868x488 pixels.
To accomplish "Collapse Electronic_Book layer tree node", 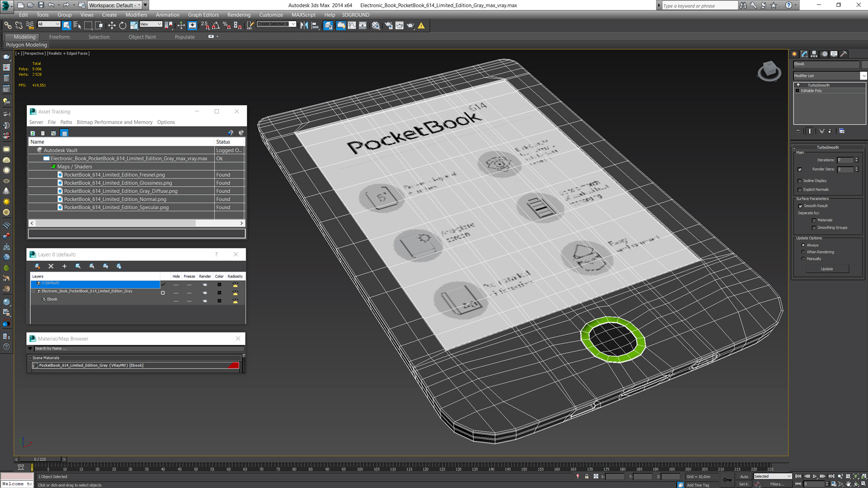I will click(x=34, y=291).
